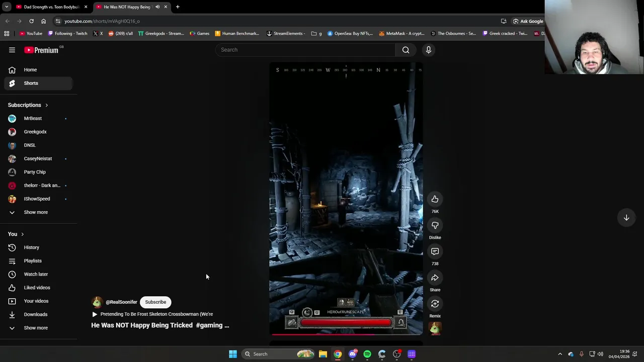
Task: Reload the page in Chrome
Action: 31,21
